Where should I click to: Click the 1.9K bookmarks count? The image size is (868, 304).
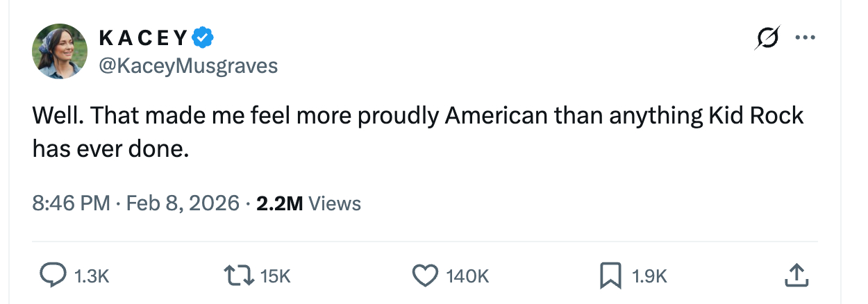tap(649, 276)
